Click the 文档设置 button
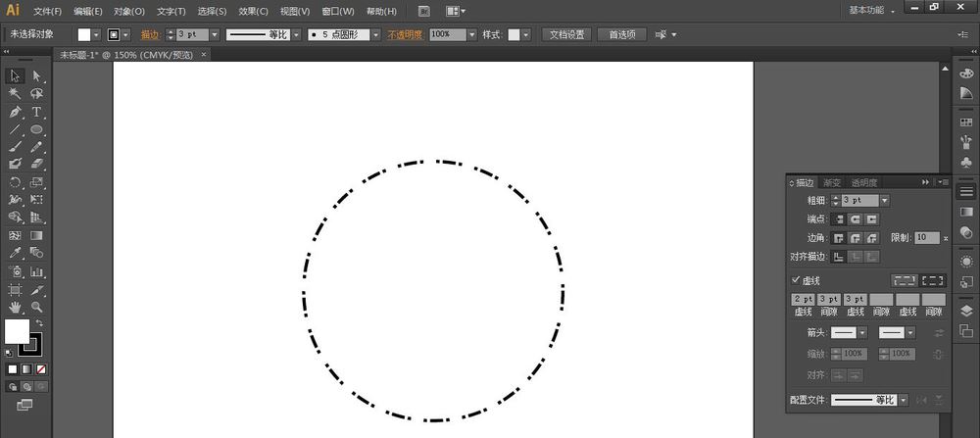980x438 pixels. point(565,34)
